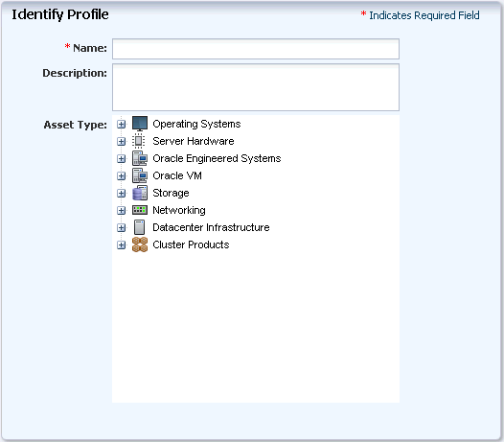Click the Server Hardware chip icon
The width and height of the screenshot is (504, 442).
pos(139,141)
